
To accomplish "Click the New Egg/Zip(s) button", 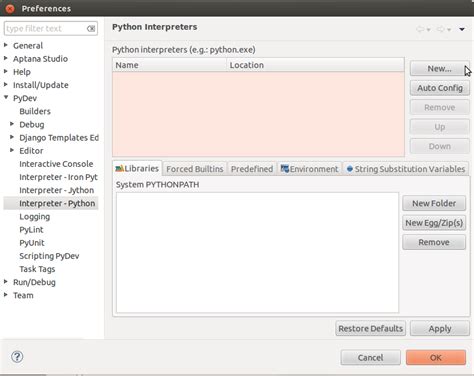I will (434, 223).
